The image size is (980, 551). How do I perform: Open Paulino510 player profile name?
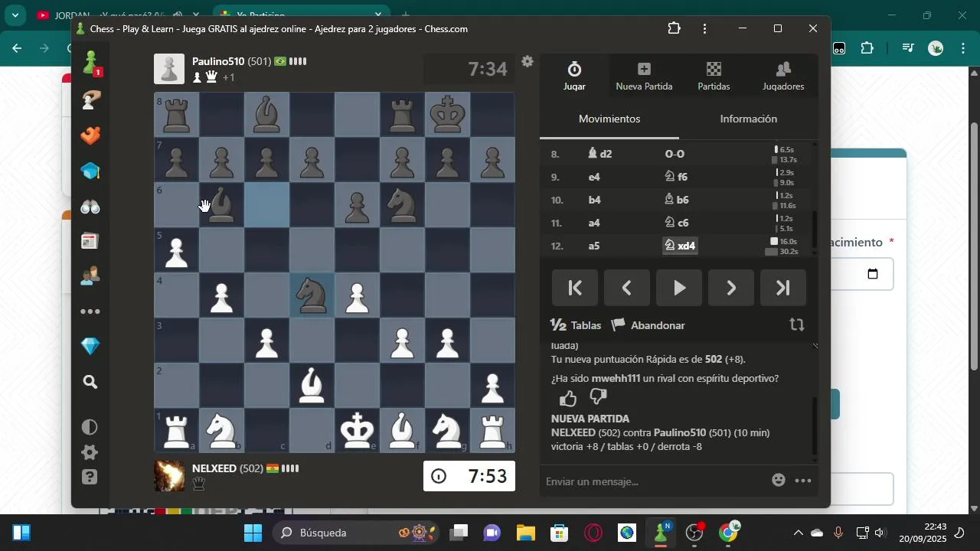click(x=218, y=61)
